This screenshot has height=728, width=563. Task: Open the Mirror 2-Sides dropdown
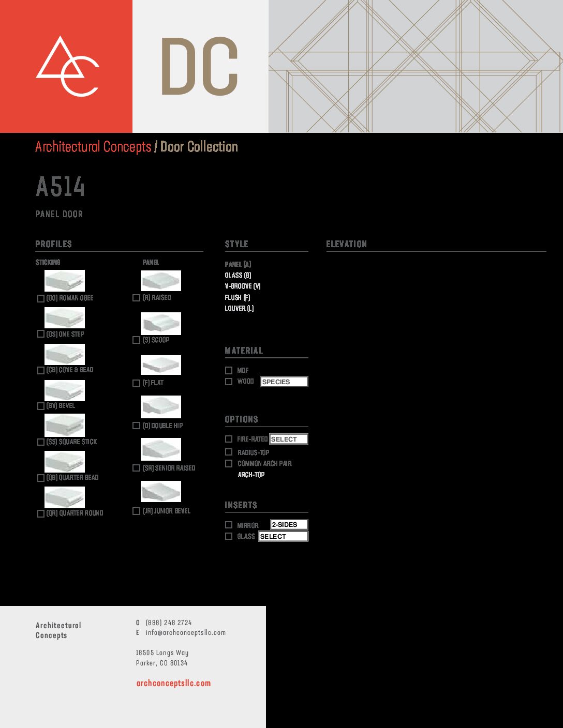tap(289, 524)
